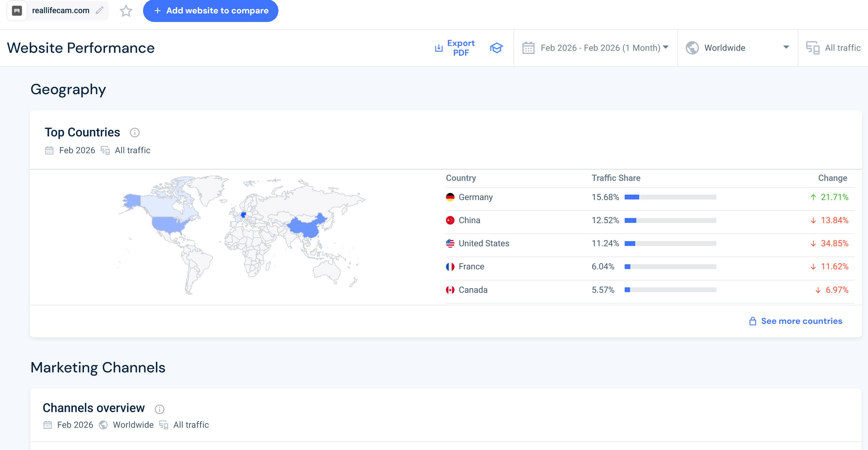Open Top Countries info tooltip icon
868x450 pixels.
click(135, 133)
